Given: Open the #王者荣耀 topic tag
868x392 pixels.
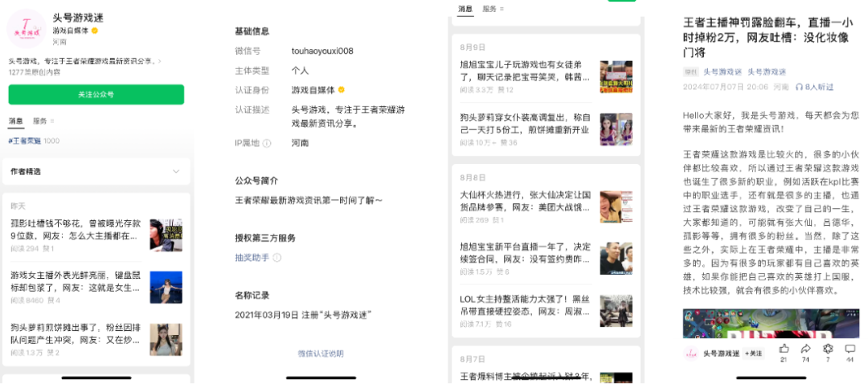Looking at the screenshot, I should click(25, 141).
